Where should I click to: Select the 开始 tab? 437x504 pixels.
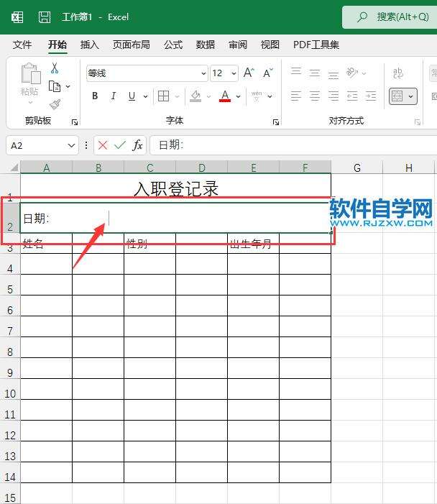coord(57,45)
